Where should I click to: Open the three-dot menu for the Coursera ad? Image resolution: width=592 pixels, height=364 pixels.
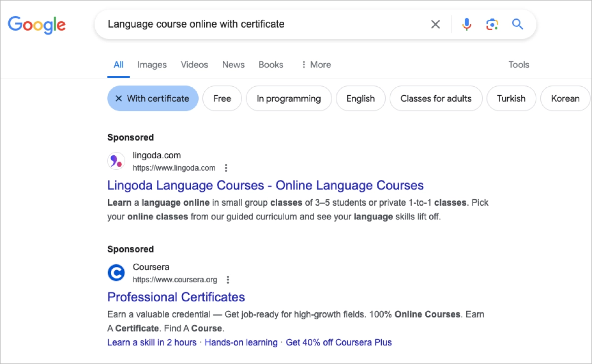coord(228,279)
